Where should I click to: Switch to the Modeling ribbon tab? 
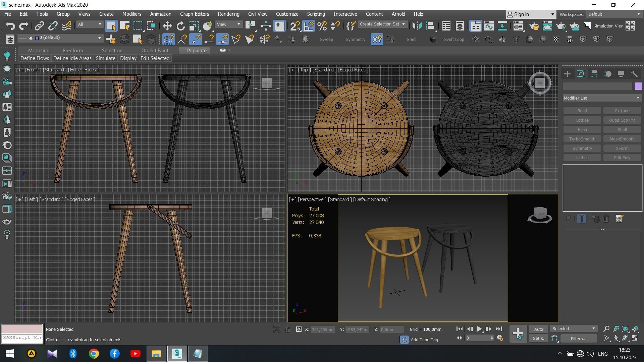(39, 51)
